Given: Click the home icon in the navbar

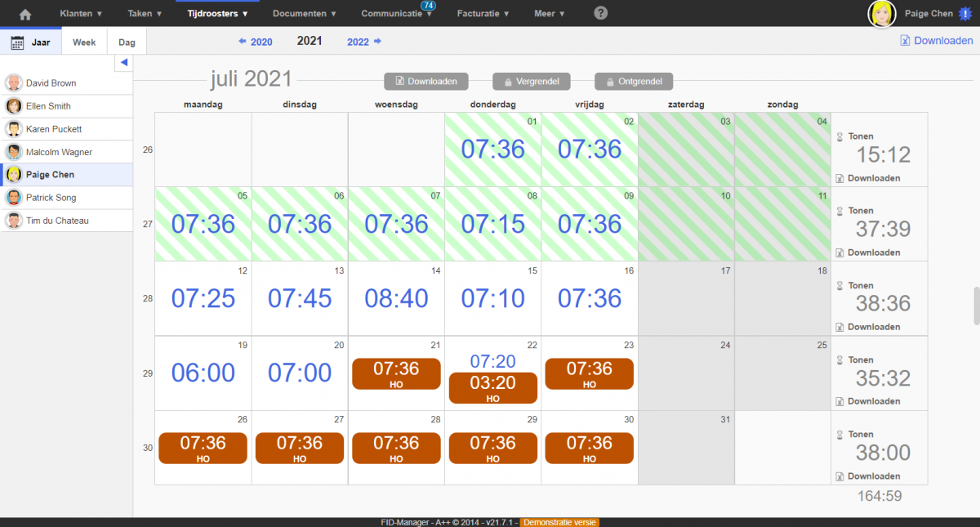Looking at the screenshot, I should pos(25,14).
